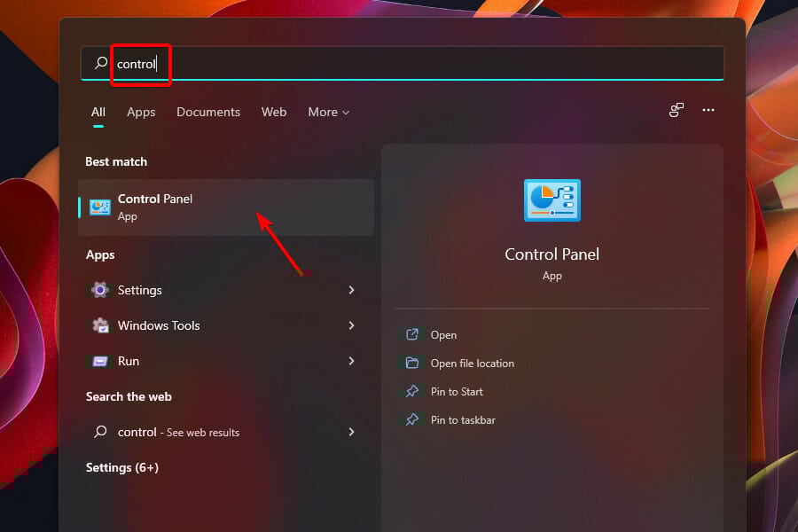Expand the Run result chevron
This screenshot has width=798, height=532.
[x=352, y=361]
